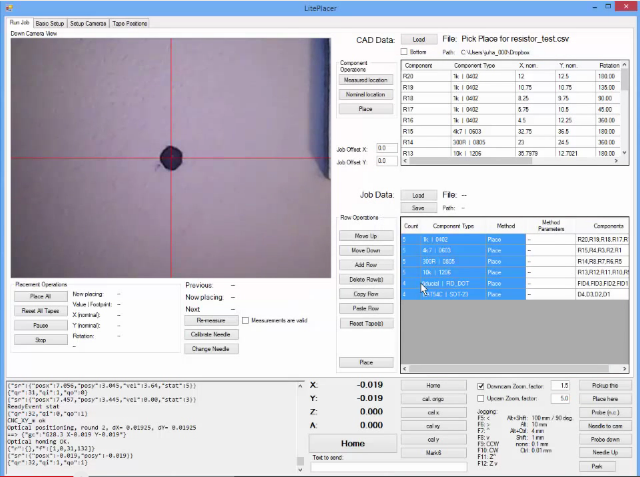The height and width of the screenshot is (477, 640).
Task: Toggle the Measurements are valid checkbox
Action: coord(246,320)
